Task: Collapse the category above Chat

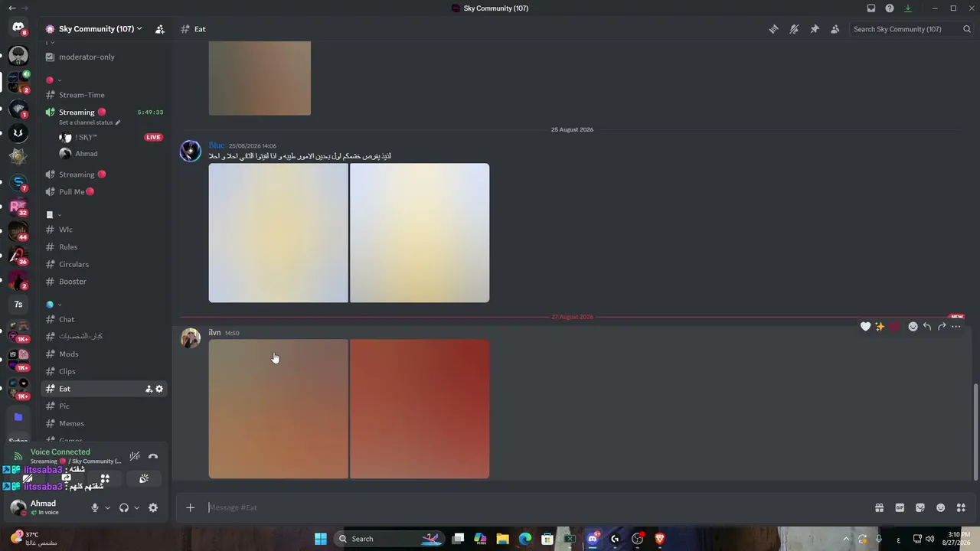Action: [53, 305]
